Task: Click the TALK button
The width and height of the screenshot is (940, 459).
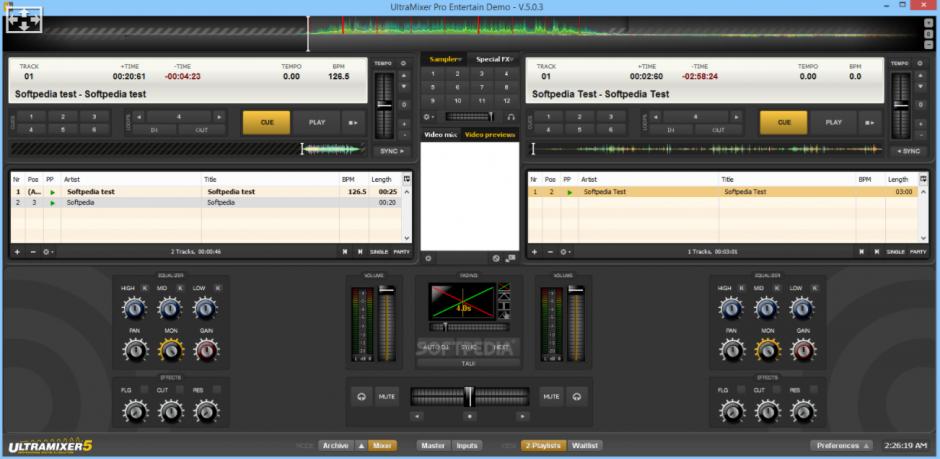Action: click(469, 363)
